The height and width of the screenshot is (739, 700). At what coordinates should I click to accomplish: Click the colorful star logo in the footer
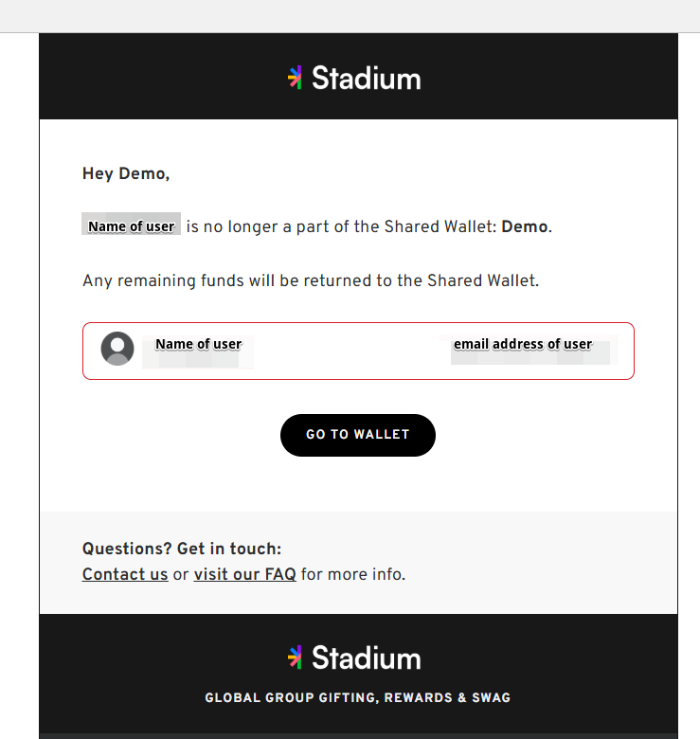(x=295, y=657)
